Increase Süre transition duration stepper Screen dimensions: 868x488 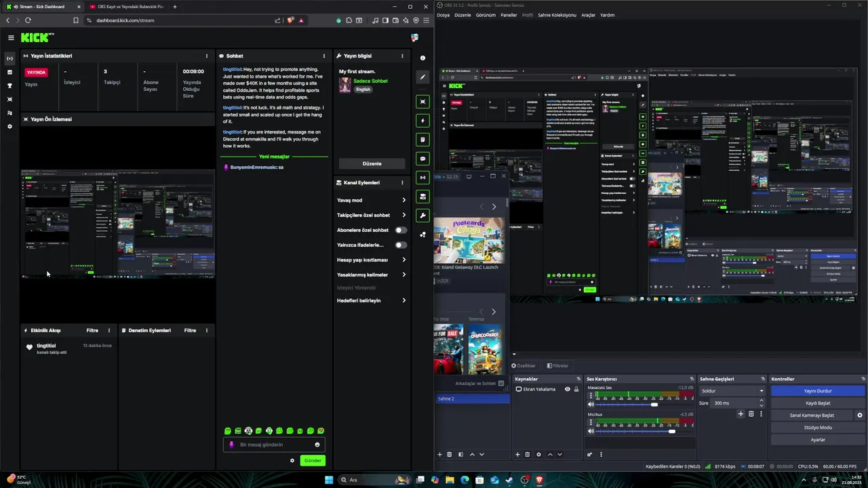761,401
